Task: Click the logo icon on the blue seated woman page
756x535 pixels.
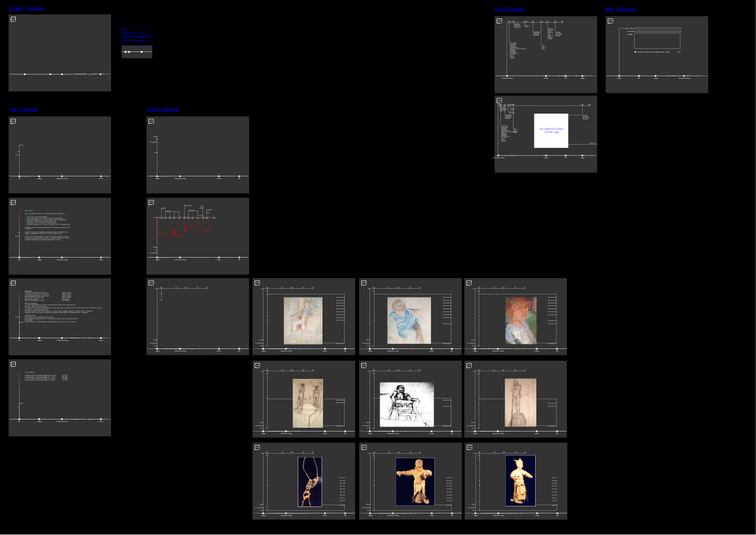Action: [x=364, y=283]
